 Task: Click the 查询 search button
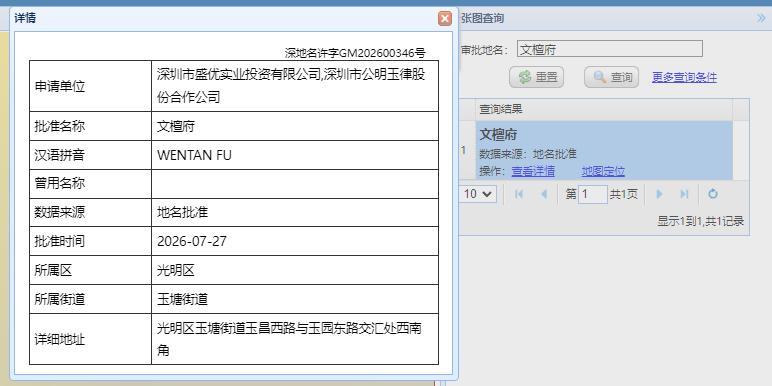[611, 77]
